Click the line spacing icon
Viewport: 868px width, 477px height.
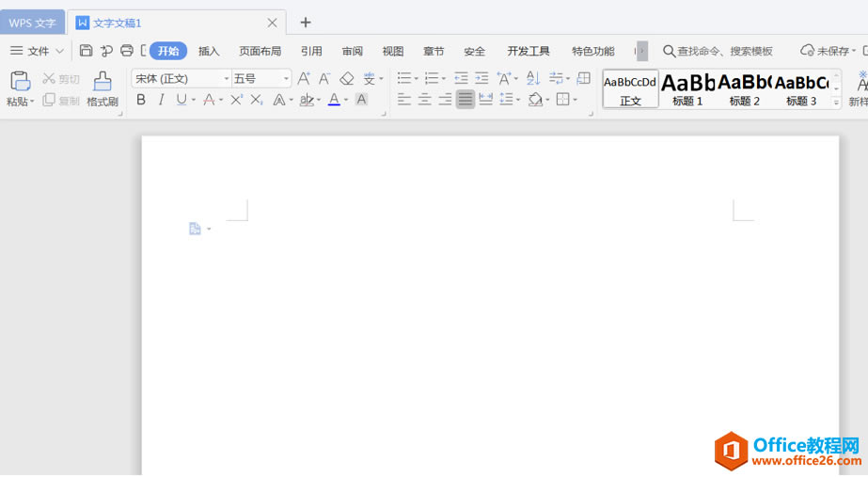click(506, 100)
